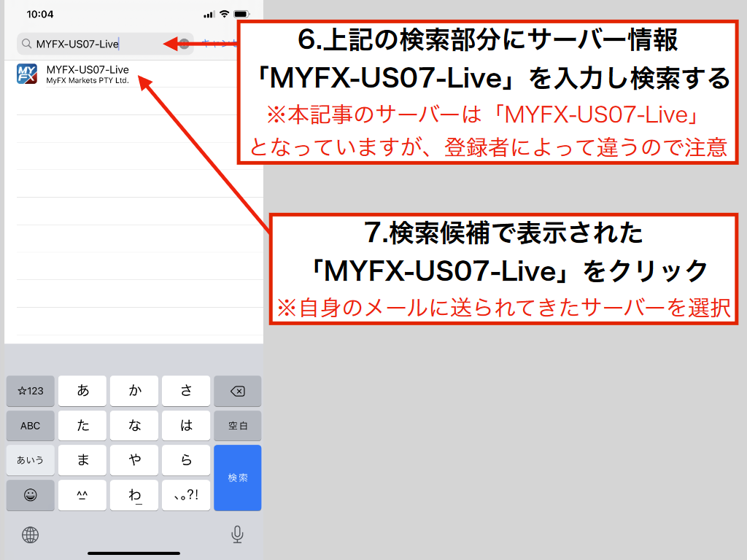Switch to ABC input mode
This screenshot has width=747, height=560.
(x=30, y=426)
